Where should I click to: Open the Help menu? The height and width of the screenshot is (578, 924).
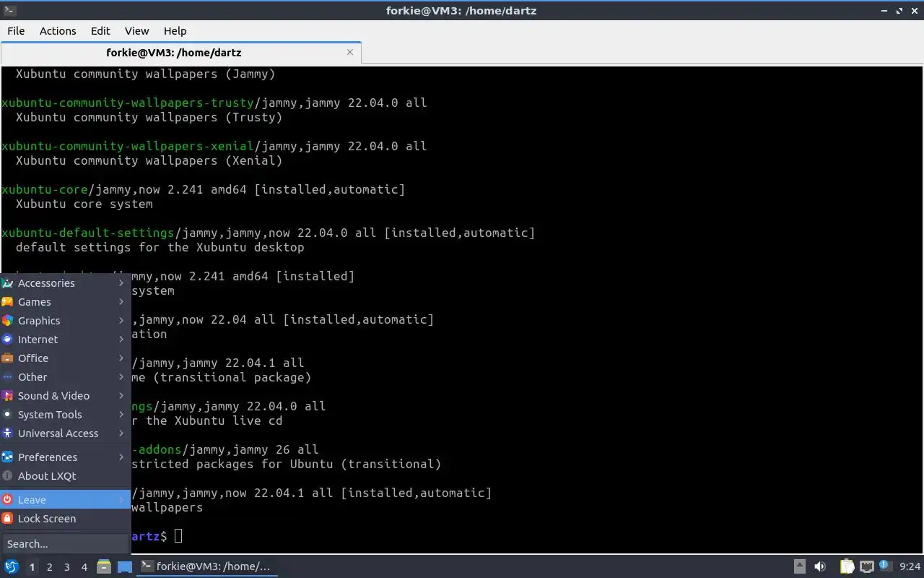[x=175, y=30]
